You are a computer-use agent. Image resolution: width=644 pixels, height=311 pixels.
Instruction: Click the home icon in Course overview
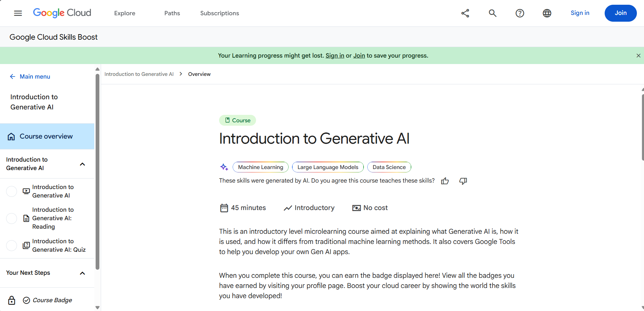[x=11, y=137]
